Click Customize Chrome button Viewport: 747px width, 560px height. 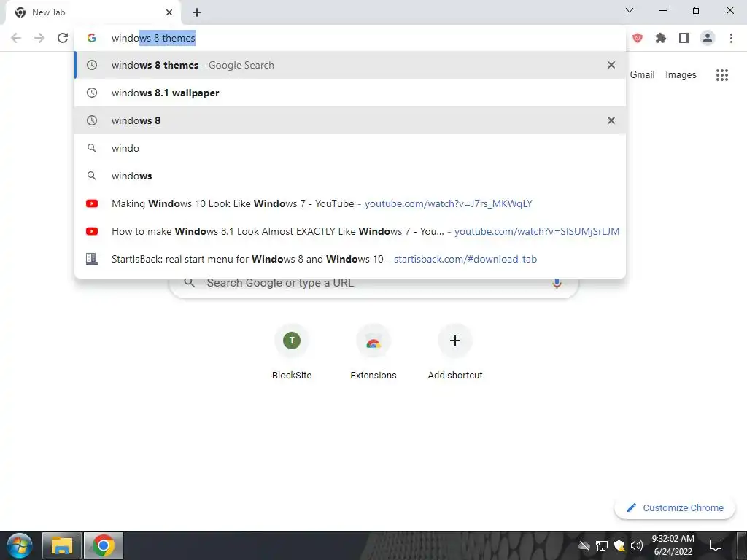pyautogui.click(x=675, y=507)
